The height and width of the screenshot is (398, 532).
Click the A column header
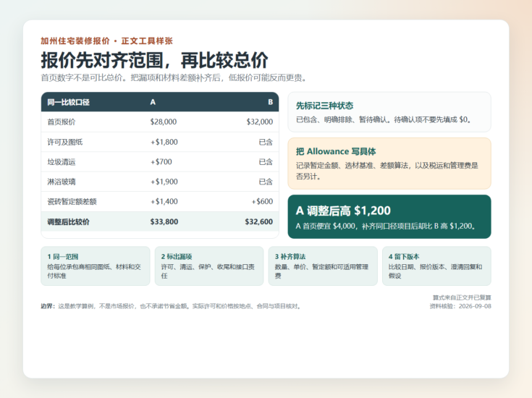click(x=153, y=102)
